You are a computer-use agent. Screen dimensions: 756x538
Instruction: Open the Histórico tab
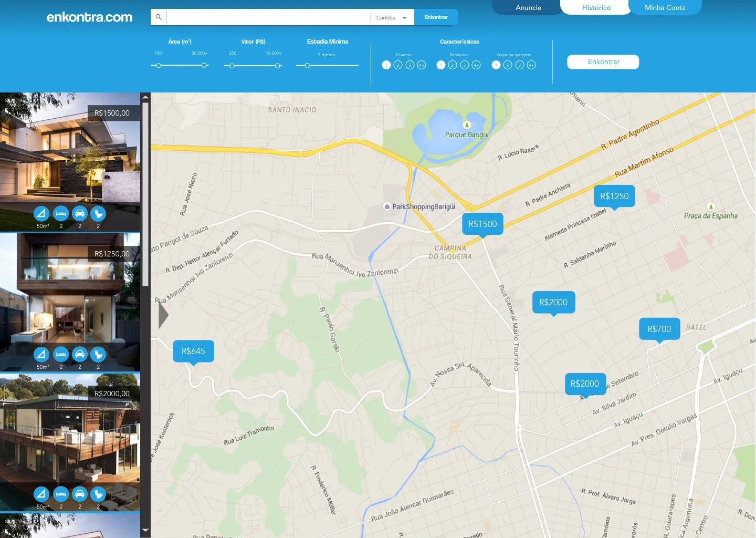click(596, 7)
